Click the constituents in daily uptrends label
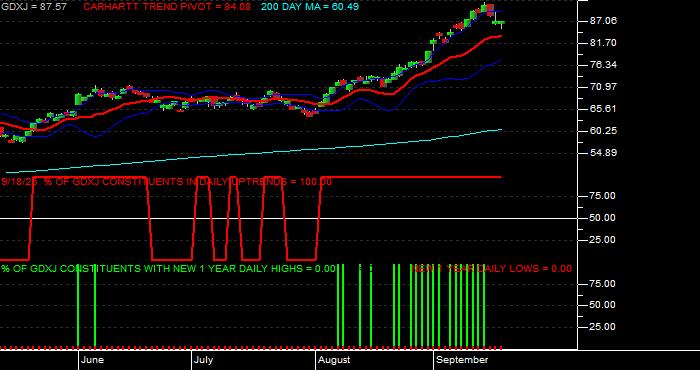 tap(167, 182)
